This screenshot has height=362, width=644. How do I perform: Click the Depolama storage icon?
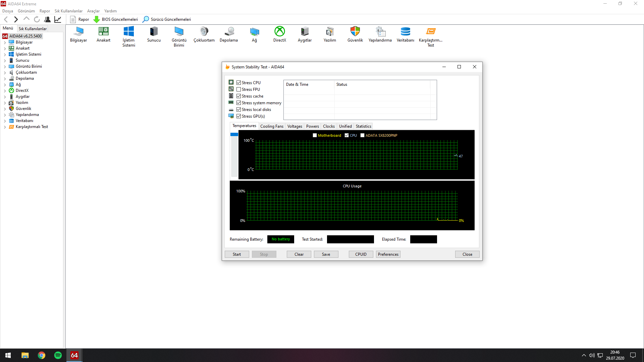click(229, 32)
